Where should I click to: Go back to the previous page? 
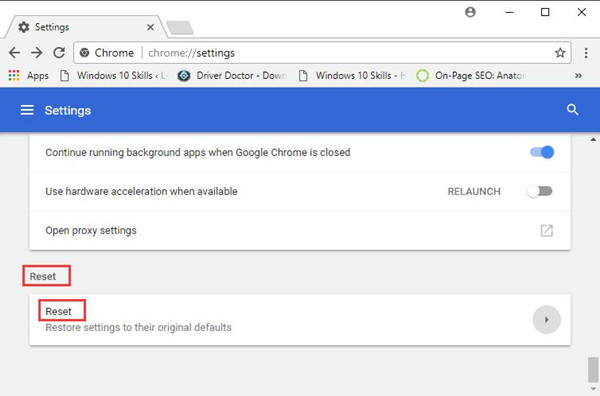14,52
